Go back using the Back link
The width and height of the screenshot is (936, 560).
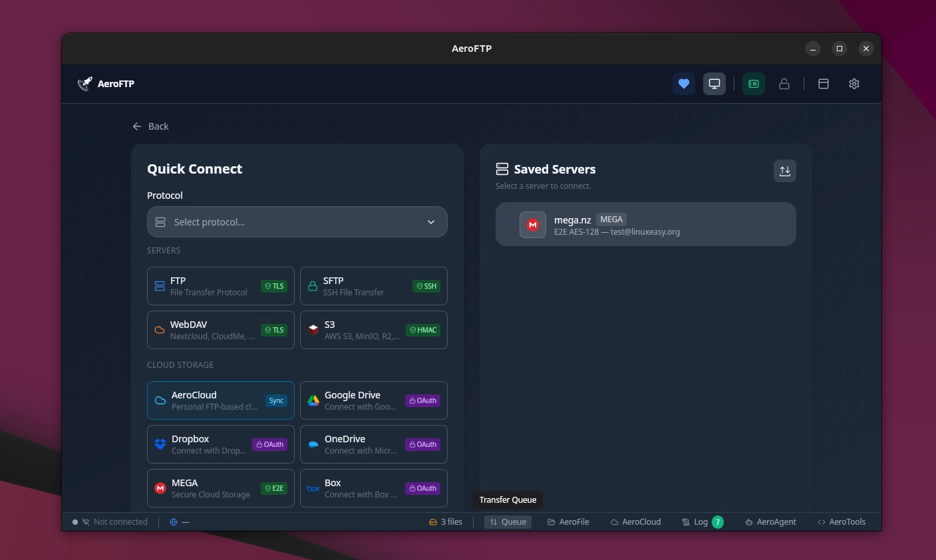point(151,126)
